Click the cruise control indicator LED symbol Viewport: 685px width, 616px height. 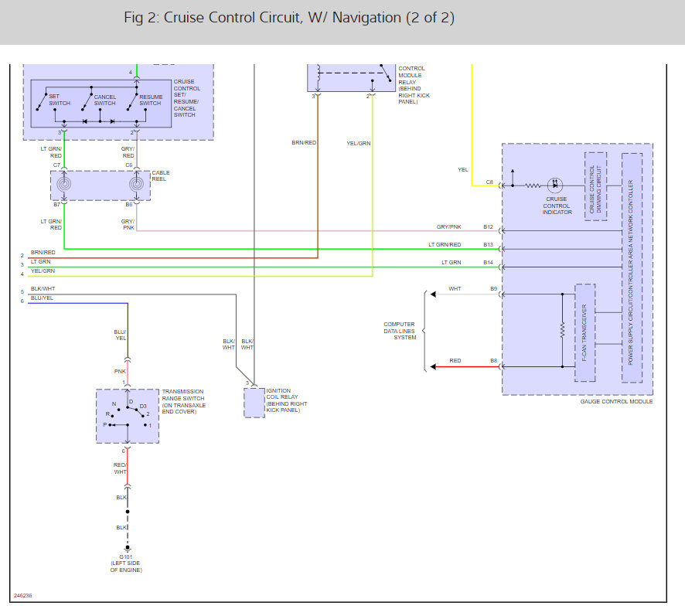click(x=555, y=185)
